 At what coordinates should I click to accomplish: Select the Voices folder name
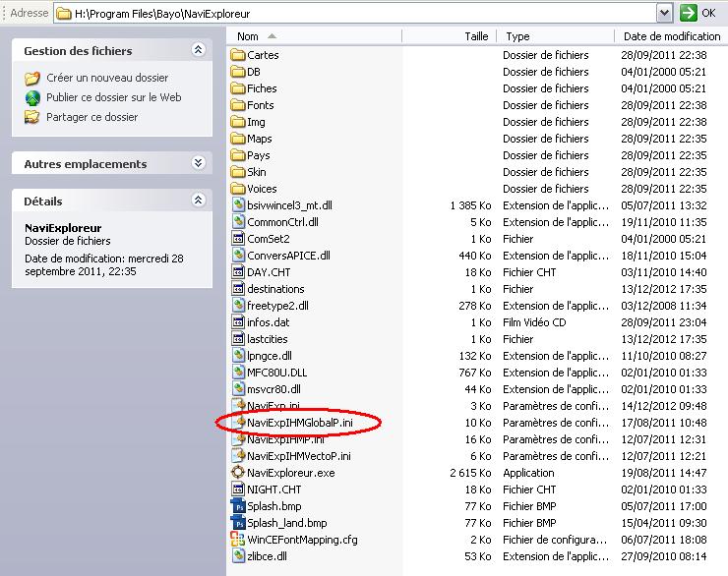pos(262,189)
